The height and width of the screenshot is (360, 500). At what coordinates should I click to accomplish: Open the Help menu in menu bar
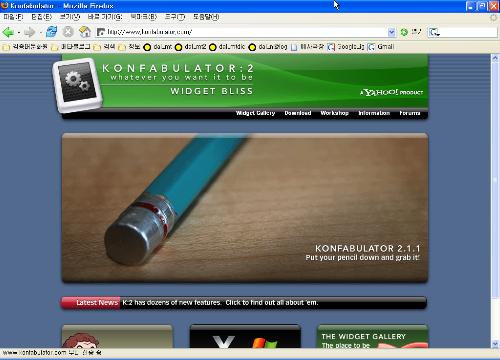coord(206,17)
